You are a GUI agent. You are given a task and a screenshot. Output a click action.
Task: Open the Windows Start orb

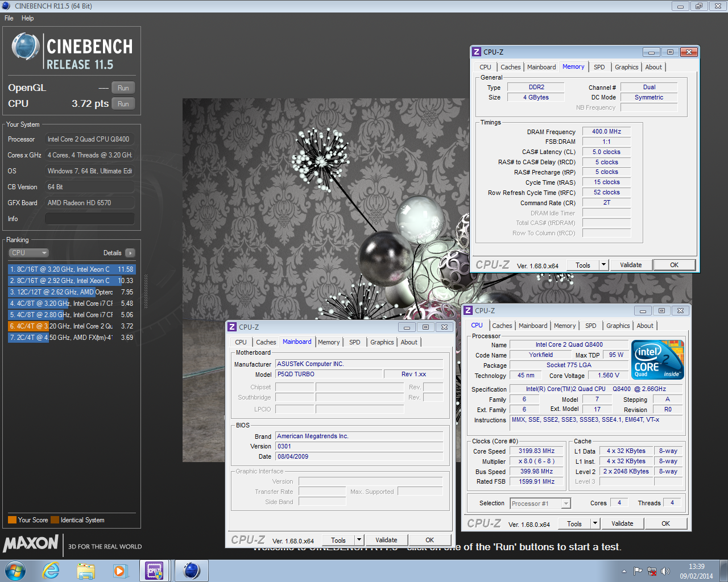click(x=15, y=571)
